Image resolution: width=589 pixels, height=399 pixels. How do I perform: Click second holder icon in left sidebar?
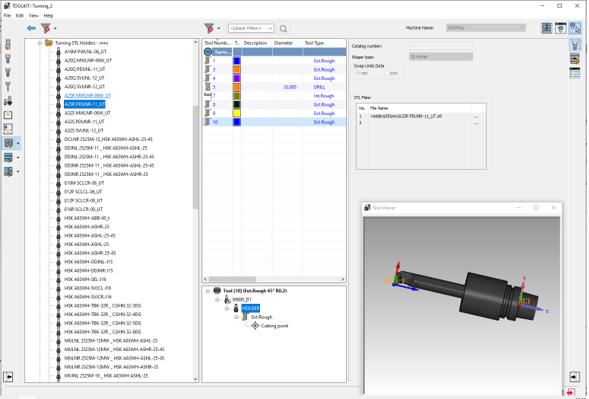click(8, 59)
